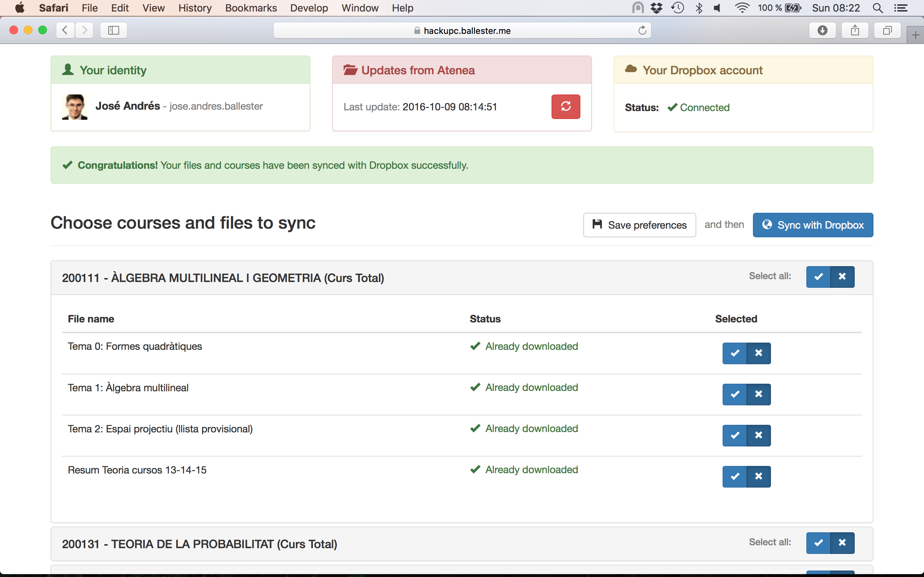Open the History menu
The image size is (924, 577).
[195, 8]
